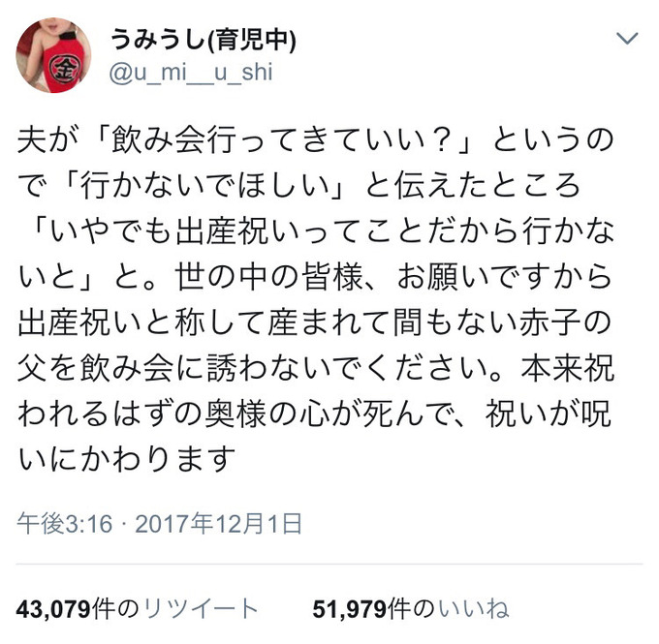View the 43,079 retweet count
The width and height of the screenshot is (659, 644).
[53, 609]
